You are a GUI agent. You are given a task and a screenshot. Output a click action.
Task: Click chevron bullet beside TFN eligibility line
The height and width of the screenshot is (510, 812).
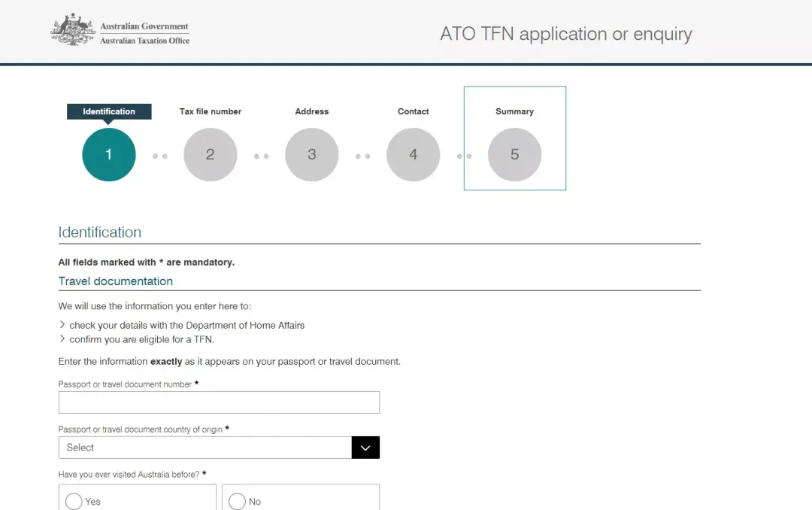(x=62, y=339)
